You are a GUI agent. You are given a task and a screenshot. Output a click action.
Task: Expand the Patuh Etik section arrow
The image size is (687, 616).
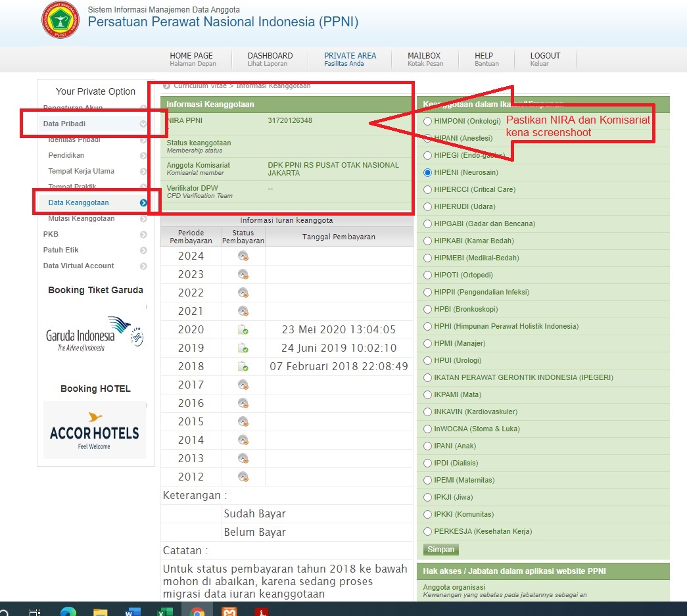point(143,250)
